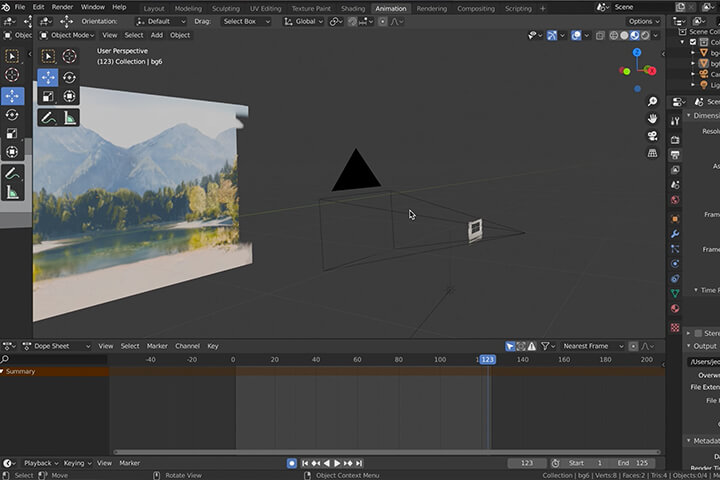Toggle Only Show Errors warning icon

tap(531, 346)
